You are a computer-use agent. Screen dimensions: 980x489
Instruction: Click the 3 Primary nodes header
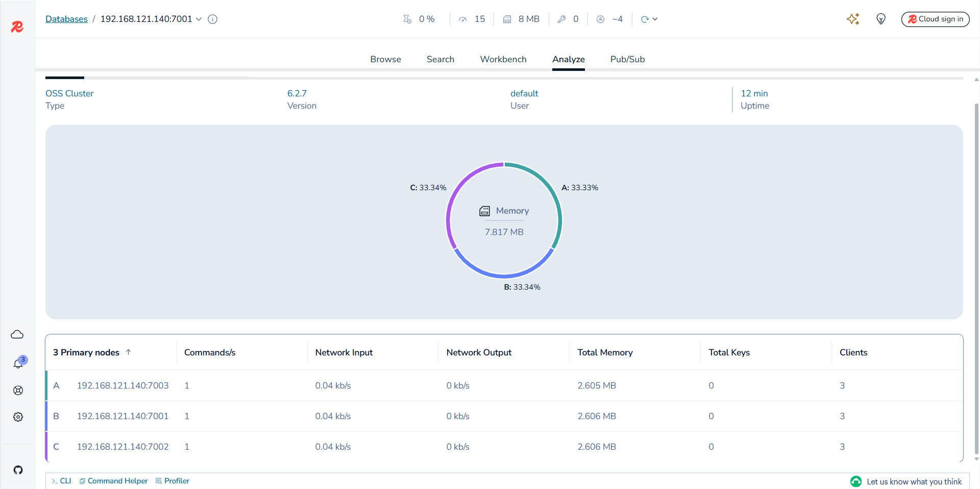click(86, 352)
